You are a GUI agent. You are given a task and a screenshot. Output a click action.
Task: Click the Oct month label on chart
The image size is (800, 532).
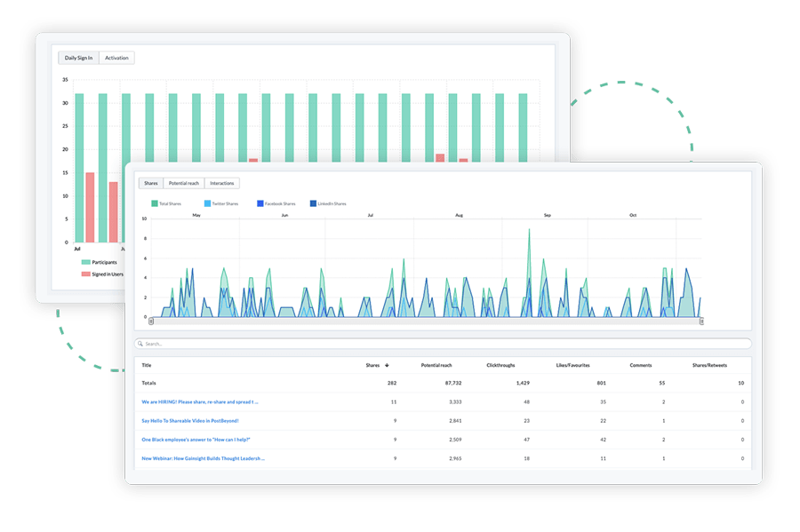click(633, 216)
